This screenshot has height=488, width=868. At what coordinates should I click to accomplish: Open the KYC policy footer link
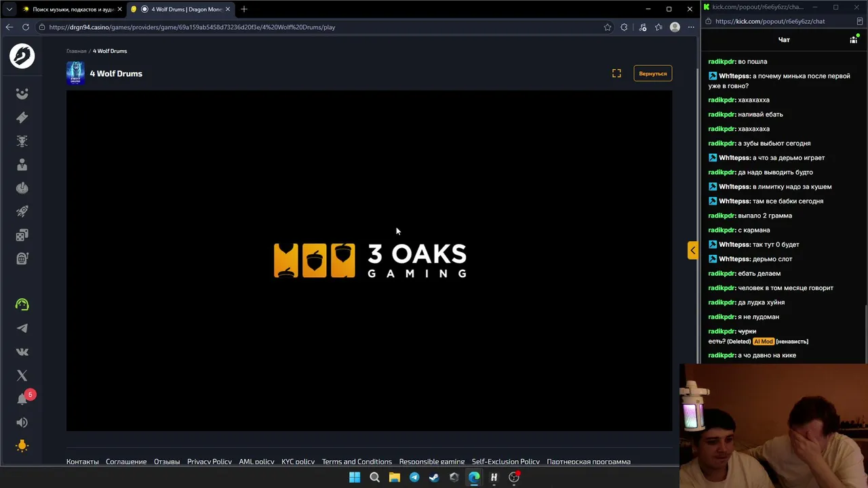tap(298, 462)
